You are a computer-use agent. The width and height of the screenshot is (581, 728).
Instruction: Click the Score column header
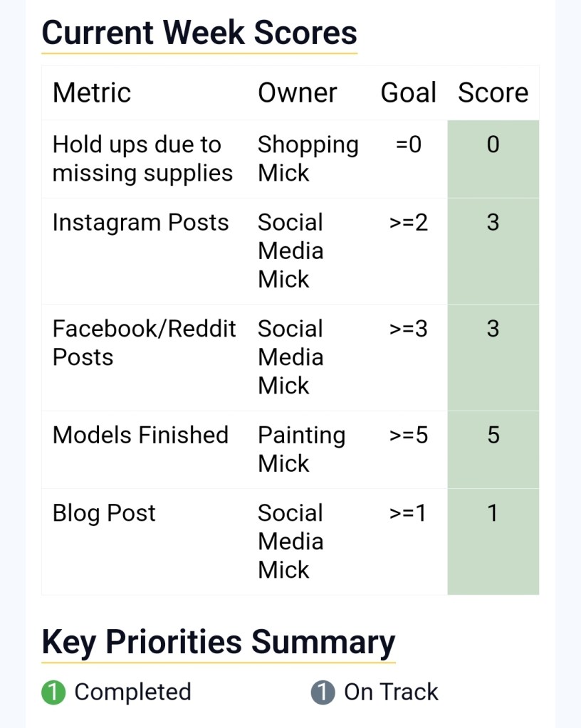493,93
